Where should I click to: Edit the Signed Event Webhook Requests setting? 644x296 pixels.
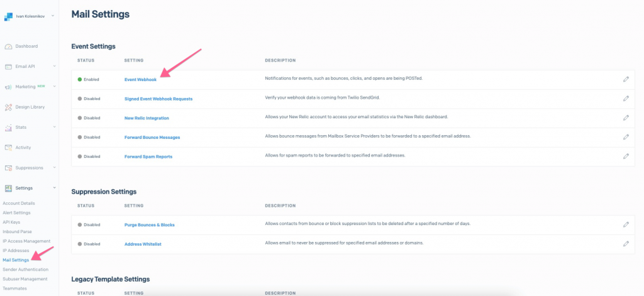click(626, 99)
